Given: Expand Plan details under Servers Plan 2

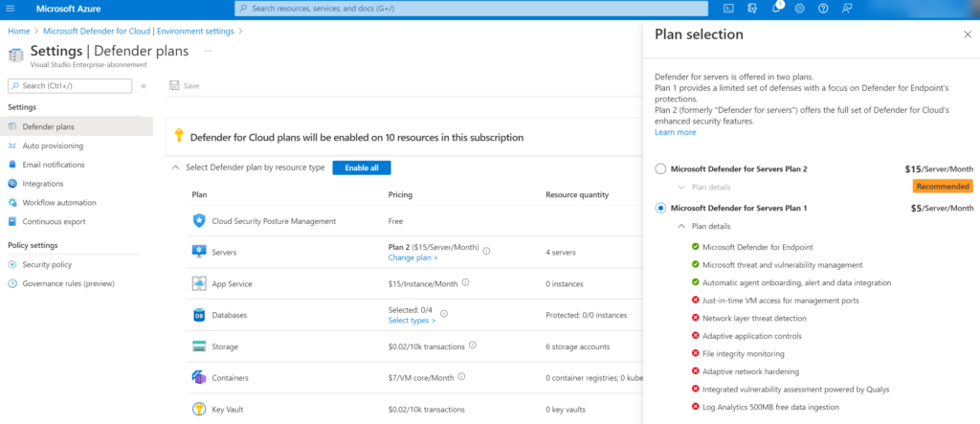Looking at the screenshot, I should click(x=704, y=187).
